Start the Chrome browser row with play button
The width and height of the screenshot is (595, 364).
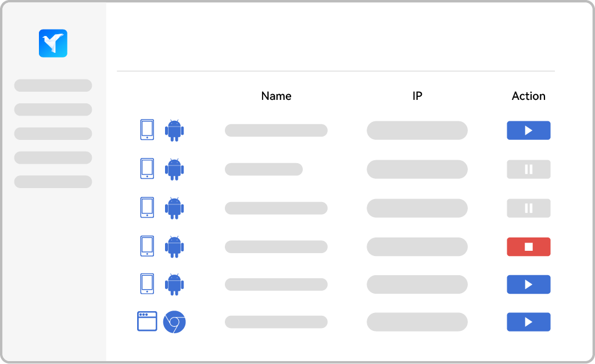(528, 322)
